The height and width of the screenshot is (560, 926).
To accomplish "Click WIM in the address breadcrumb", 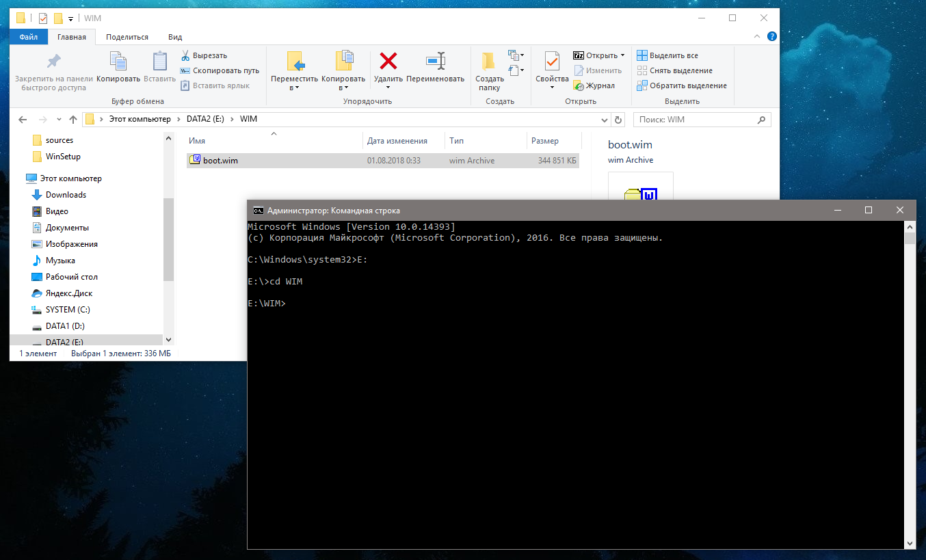I will pyautogui.click(x=248, y=119).
